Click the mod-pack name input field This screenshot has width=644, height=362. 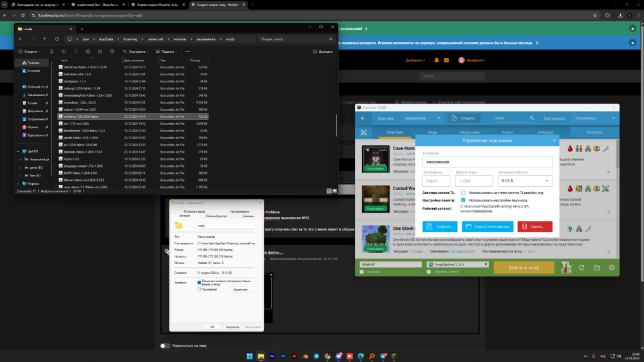pyautogui.click(x=487, y=162)
